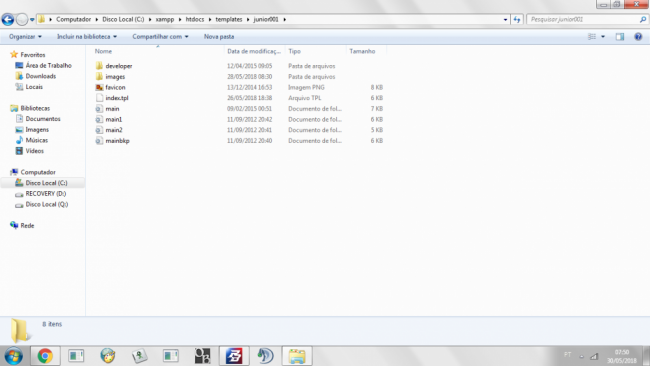Screen dimensions: 650x366
Task: Open Área de Trabalho in sidebar
Action: [49, 65]
